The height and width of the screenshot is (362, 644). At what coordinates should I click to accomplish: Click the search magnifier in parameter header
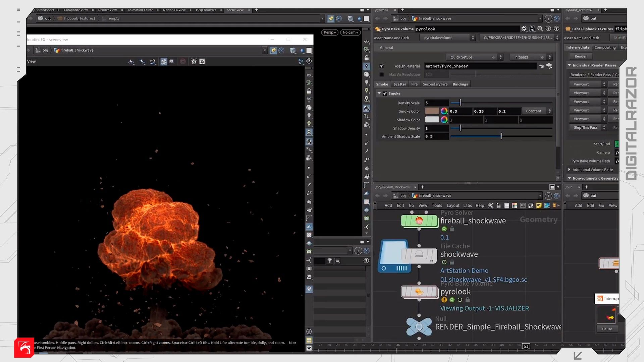[540, 29]
